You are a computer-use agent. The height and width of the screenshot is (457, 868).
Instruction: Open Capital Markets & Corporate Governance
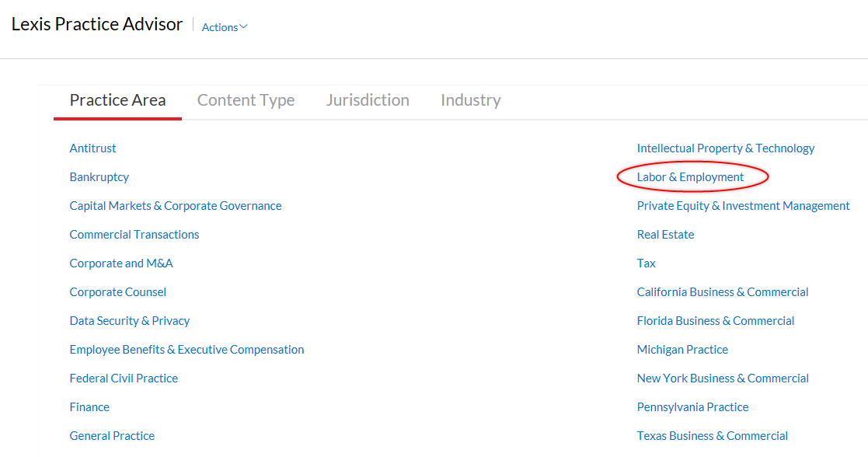click(176, 206)
